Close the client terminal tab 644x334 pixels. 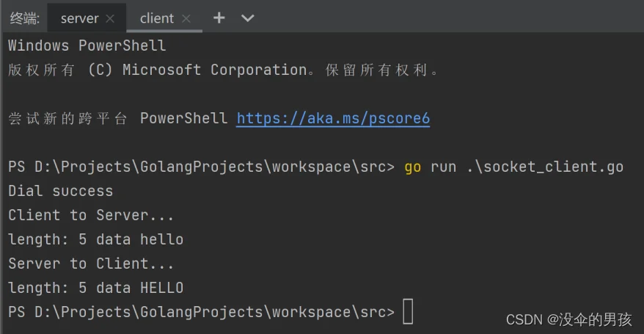tap(186, 18)
